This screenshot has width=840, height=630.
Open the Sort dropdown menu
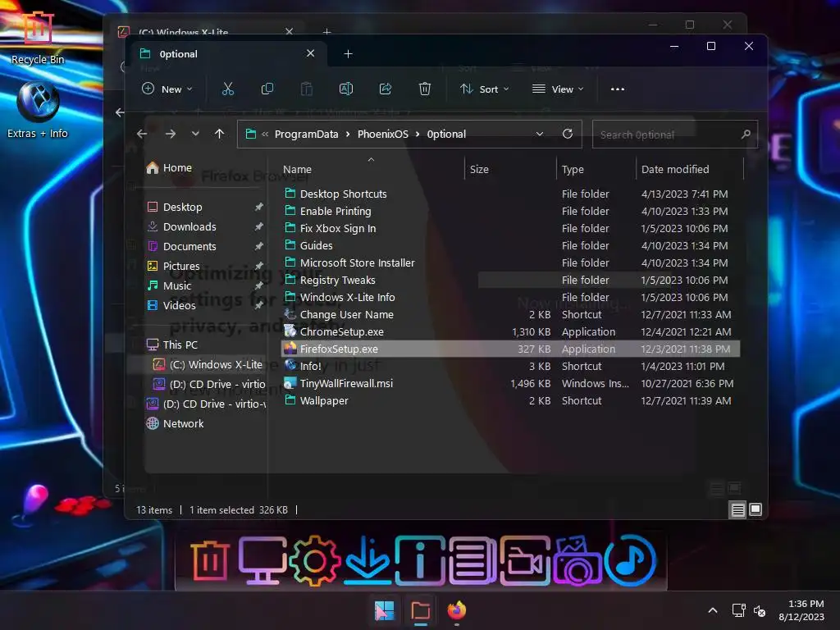pyautogui.click(x=484, y=89)
